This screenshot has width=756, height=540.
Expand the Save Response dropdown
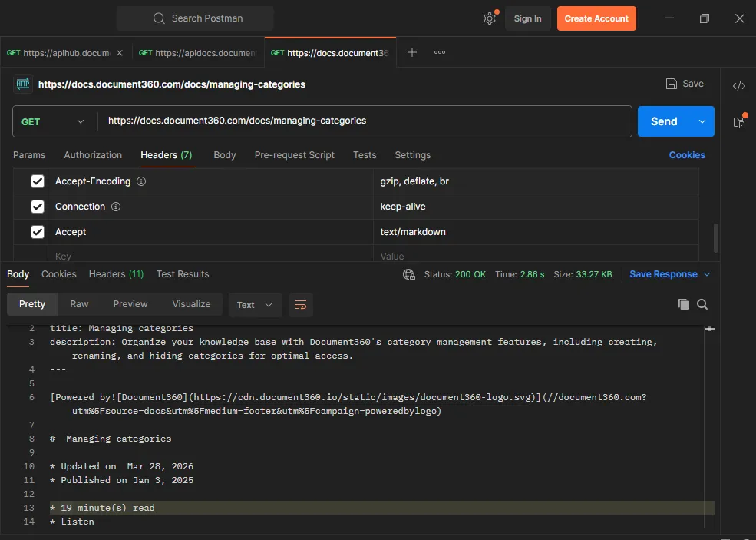coord(707,274)
